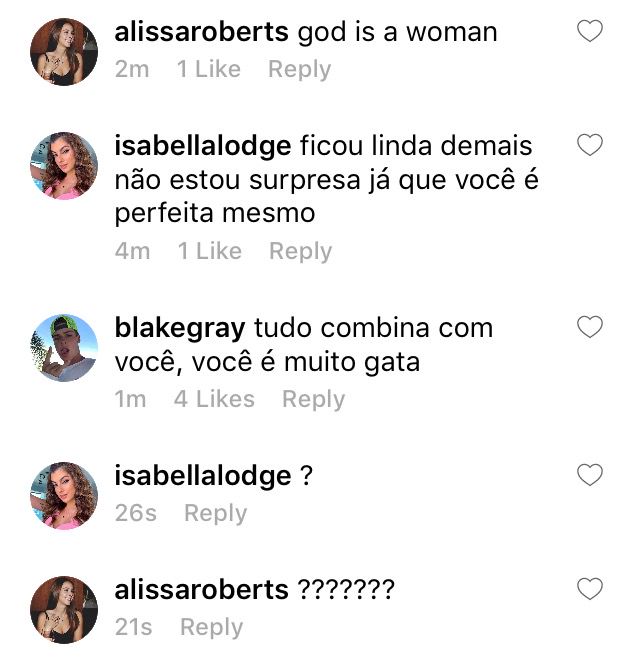Open alissaroberts username on top comment
The height and width of the screenshot is (669, 640).
coord(201,32)
